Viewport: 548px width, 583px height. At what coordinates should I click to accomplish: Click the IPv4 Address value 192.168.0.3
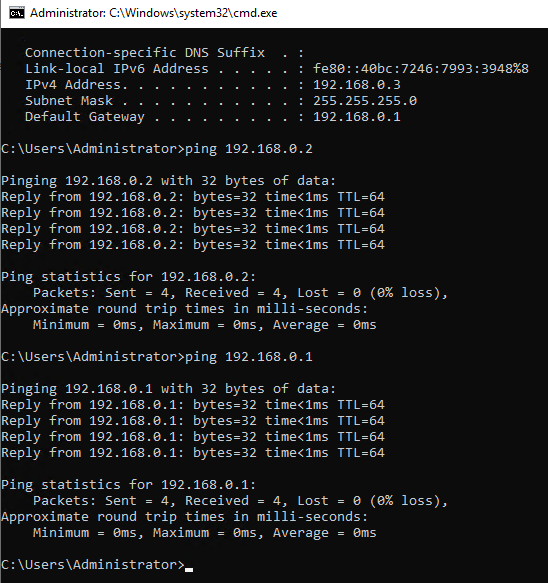coord(357,85)
